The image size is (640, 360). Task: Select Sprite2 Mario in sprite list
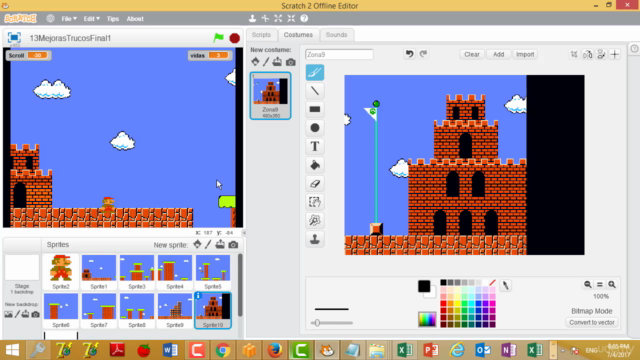coord(61,271)
